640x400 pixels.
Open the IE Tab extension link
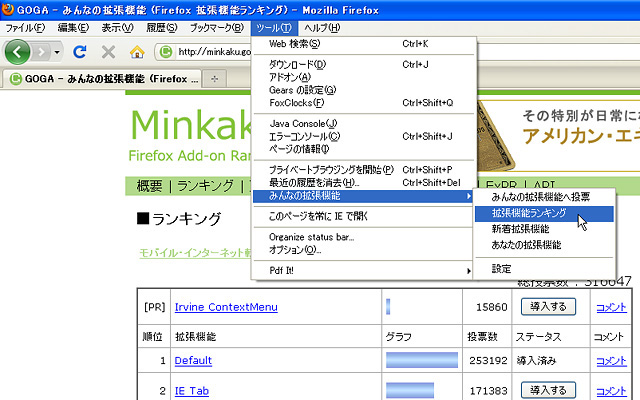(191, 391)
